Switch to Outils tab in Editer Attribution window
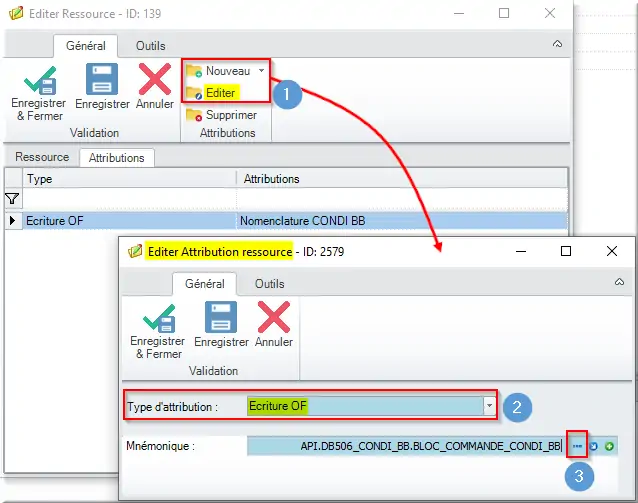This screenshot has width=638, height=503. (x=269, y=284)
